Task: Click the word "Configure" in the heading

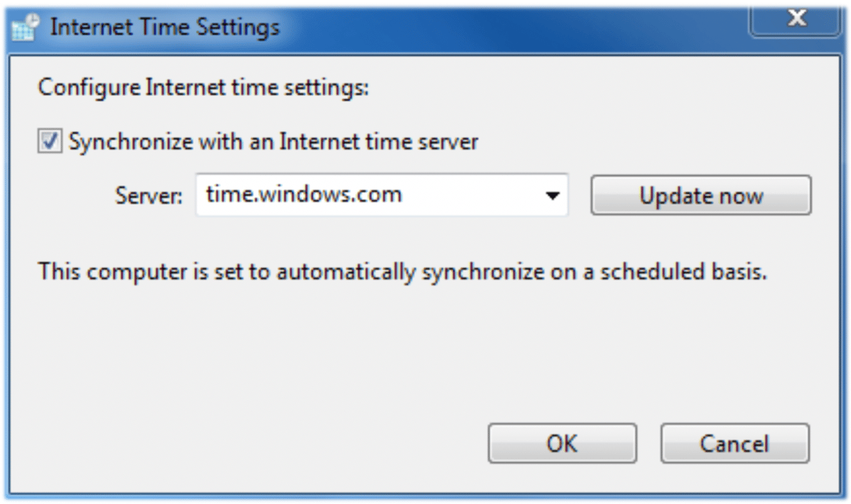Action: tap(89, 89)
